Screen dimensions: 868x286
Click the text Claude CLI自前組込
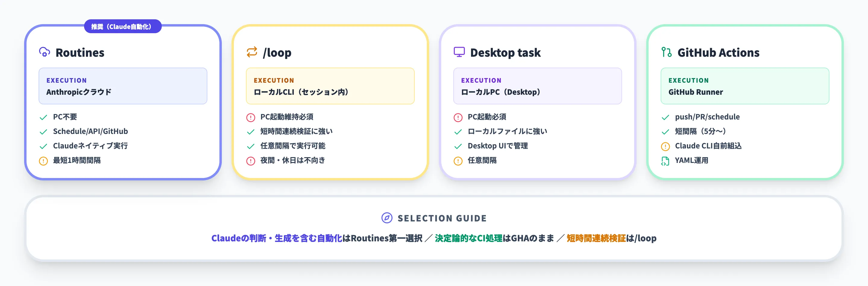(708, 146)
